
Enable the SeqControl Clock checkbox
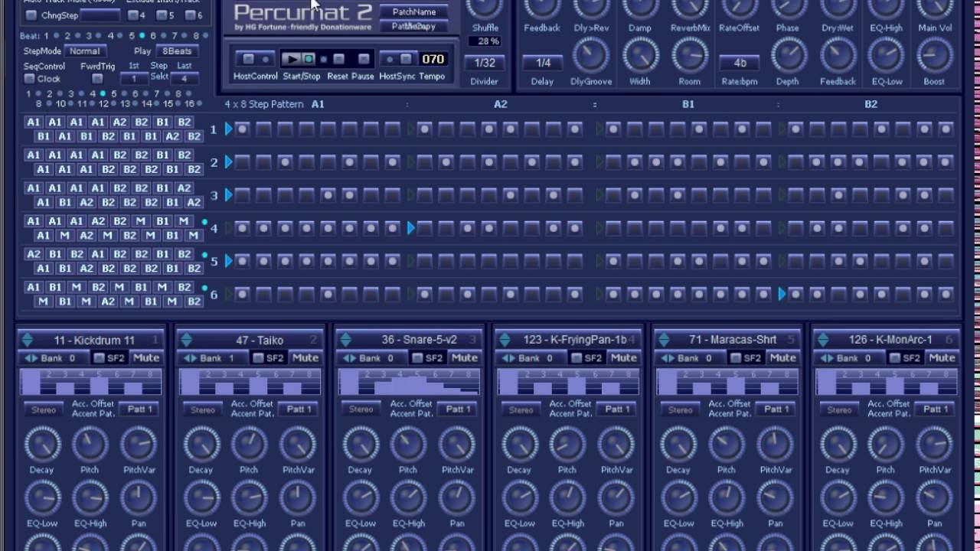coord(29,79)
